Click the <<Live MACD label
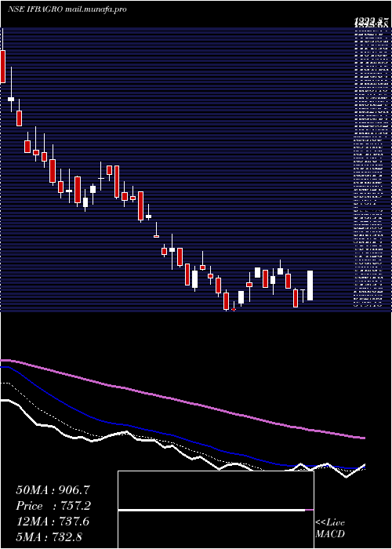This screenshot has width=392, height=549. pos(330,529)
